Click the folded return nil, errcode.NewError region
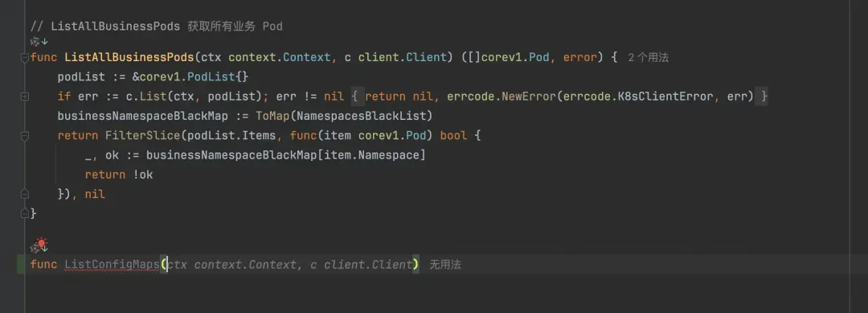Screen dimensions: 868x313 (559, 97)
